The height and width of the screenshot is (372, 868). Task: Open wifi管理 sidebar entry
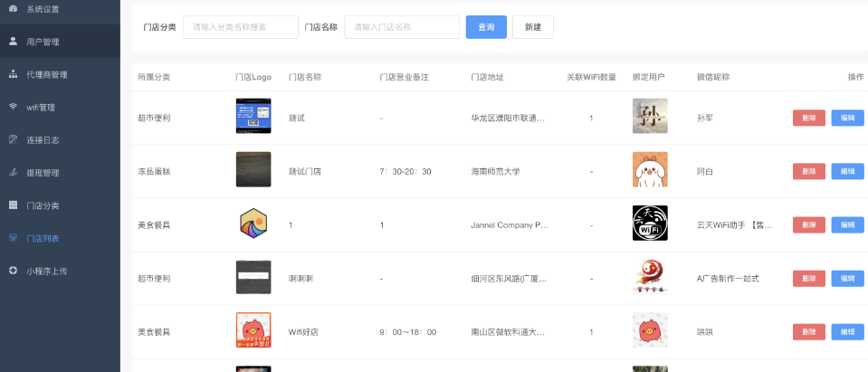(x=60, y=107)
